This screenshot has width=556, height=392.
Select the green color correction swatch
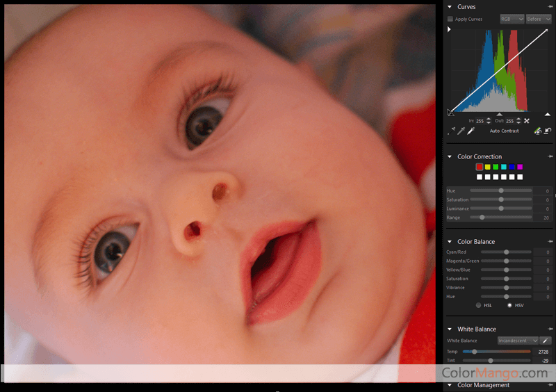click(496, 167)
